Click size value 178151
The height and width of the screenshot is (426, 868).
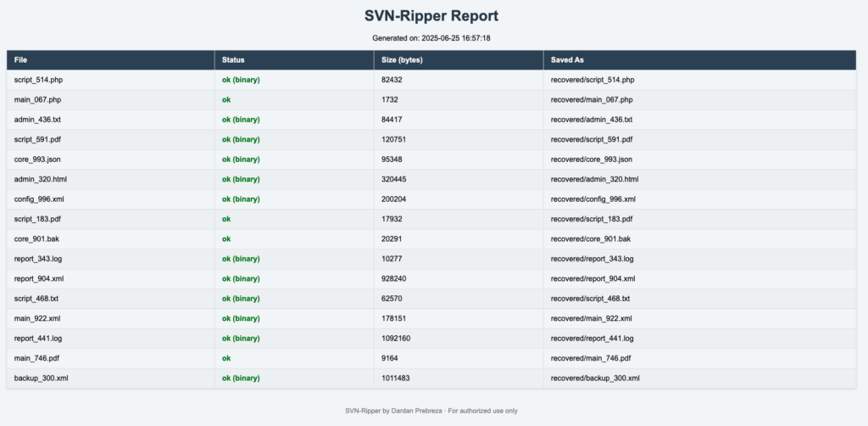point(393,318)
